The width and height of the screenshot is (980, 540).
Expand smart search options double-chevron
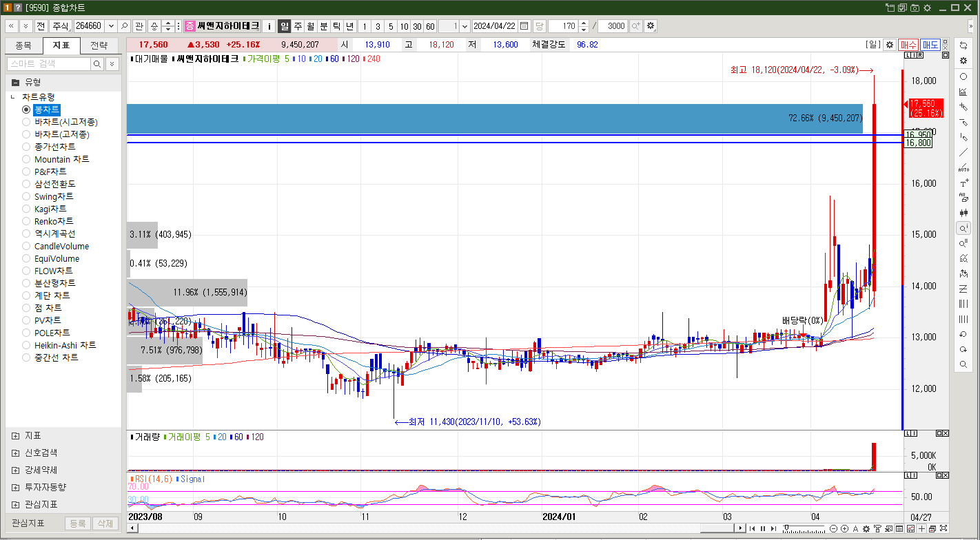(112, 63)
